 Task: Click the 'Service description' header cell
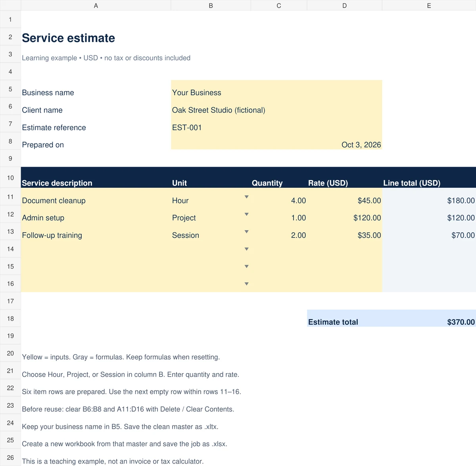pyautogui.click(x=96, y=177)
